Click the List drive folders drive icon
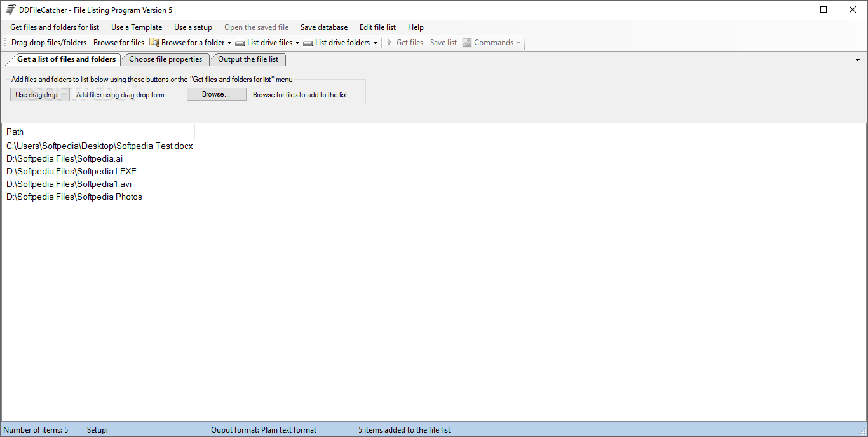Viewport: 868px width, 437px height. click(308, 43)
